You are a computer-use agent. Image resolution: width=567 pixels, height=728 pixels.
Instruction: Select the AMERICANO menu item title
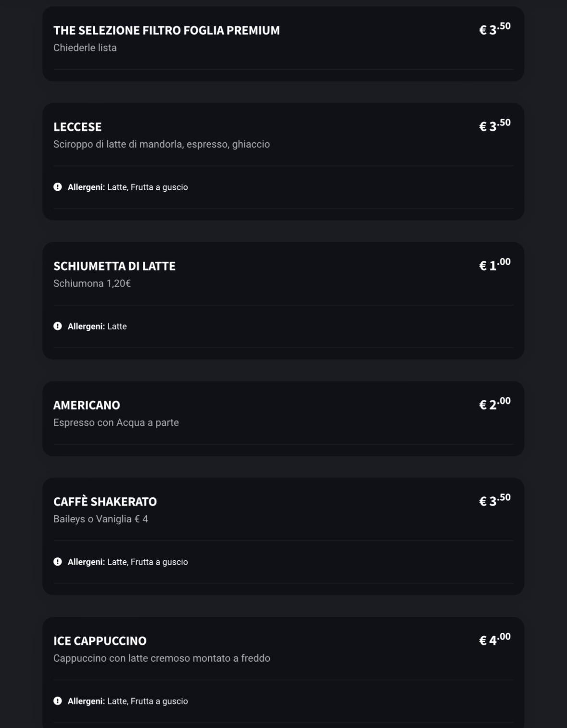(x=87, y=405)
